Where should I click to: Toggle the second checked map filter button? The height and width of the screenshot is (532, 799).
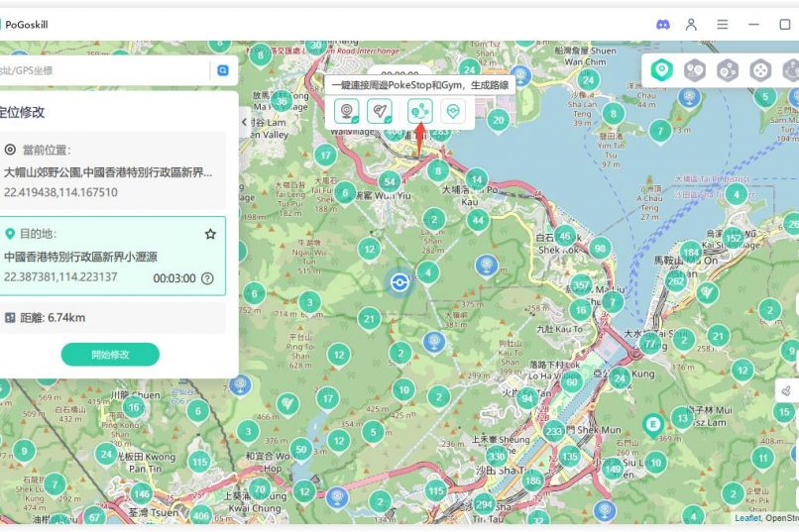[x=380, y=111]
